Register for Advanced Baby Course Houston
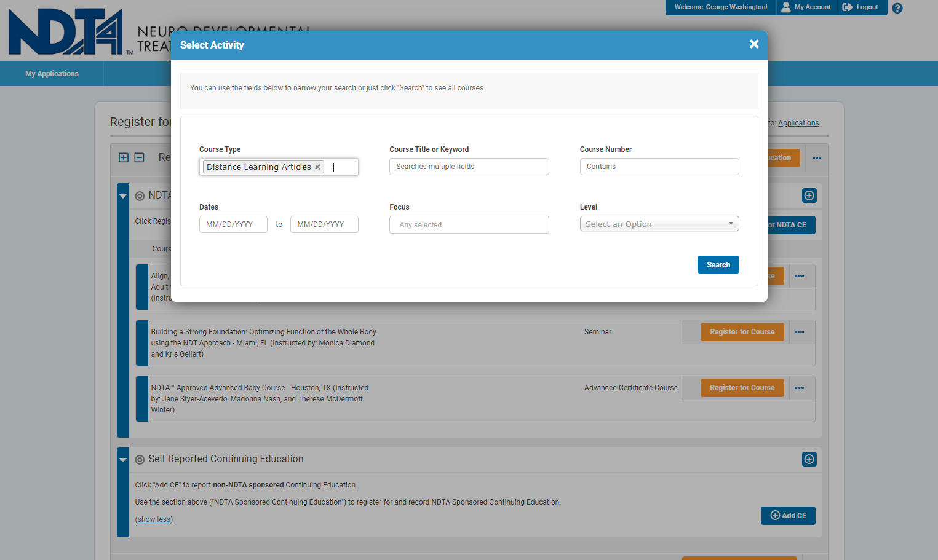 [742, 388]
